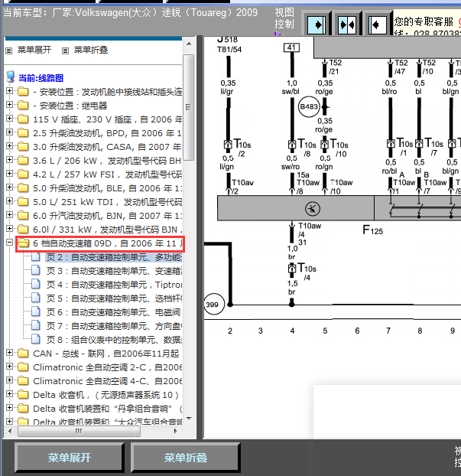Click tree scrollbar down arrow
Image resolution: width=461 pixels, height=476 pixels.
click(189, 419)
